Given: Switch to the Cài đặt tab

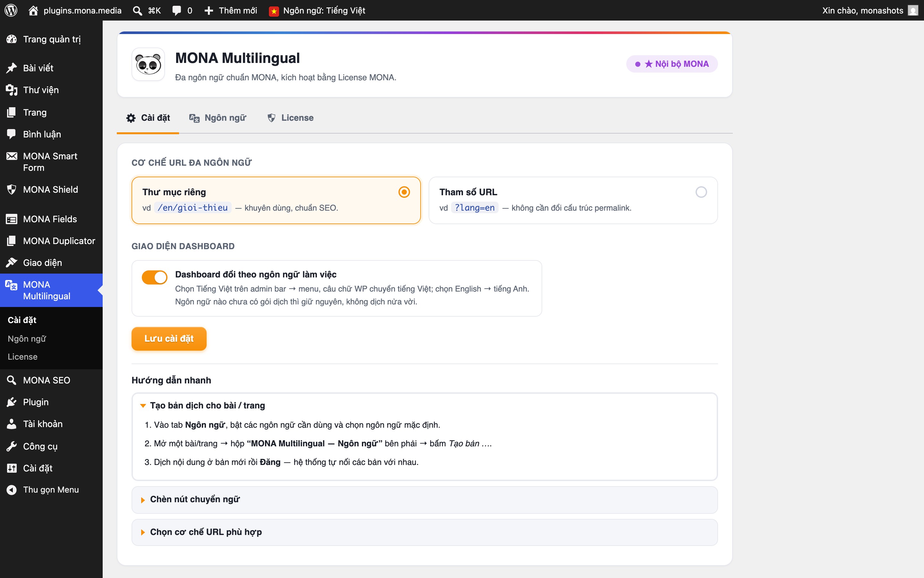Looking at the screenshot, I should [148, 118].
